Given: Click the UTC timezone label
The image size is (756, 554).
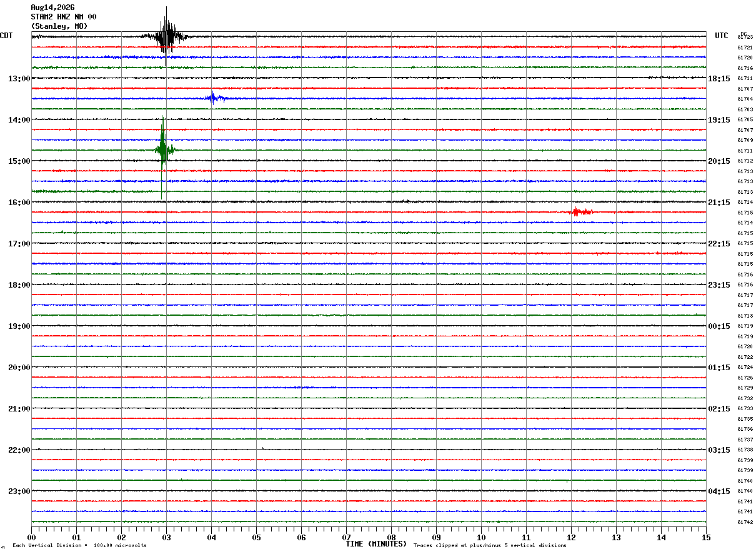Looking at the screenshot, I should click(x=722, y=36).
